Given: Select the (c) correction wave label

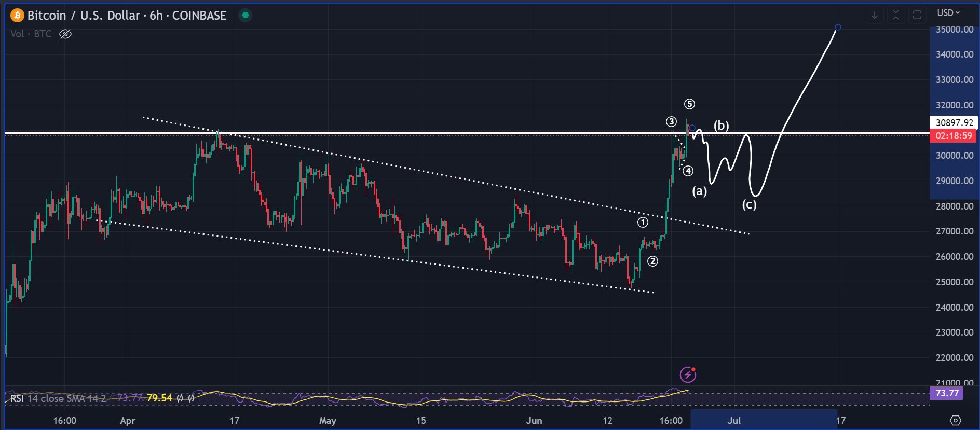Looking at the screenshot, I should coord(749,204).
